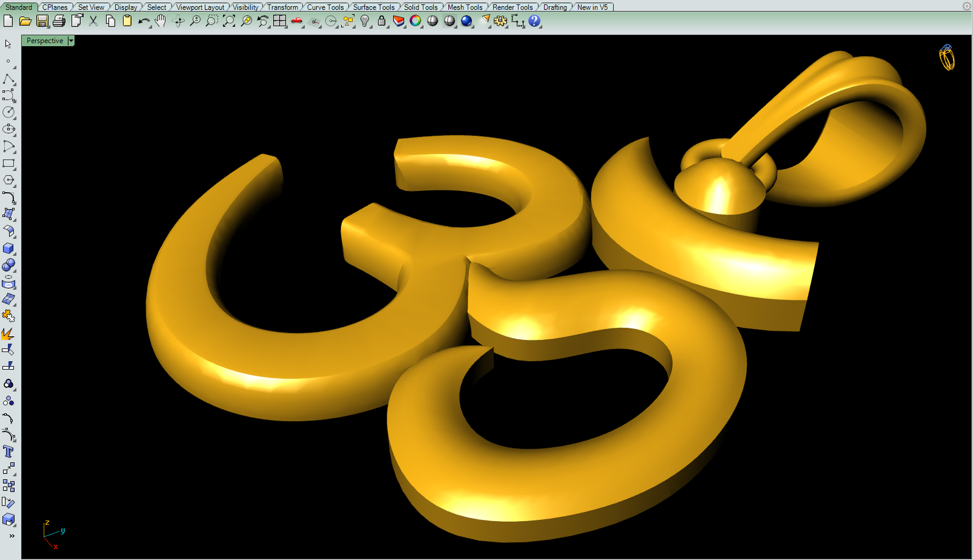The width and height of the screenshot is (973, 560).
Task: Select the Control Point Curve tool
Action: pyautogui.click(x=9, y=95)
